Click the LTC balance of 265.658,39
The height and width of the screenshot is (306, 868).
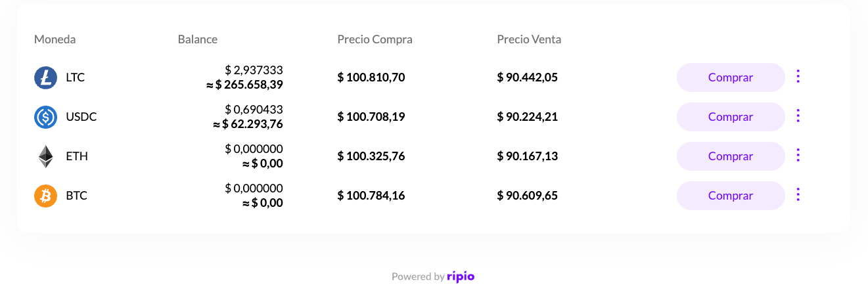point(244,85)
